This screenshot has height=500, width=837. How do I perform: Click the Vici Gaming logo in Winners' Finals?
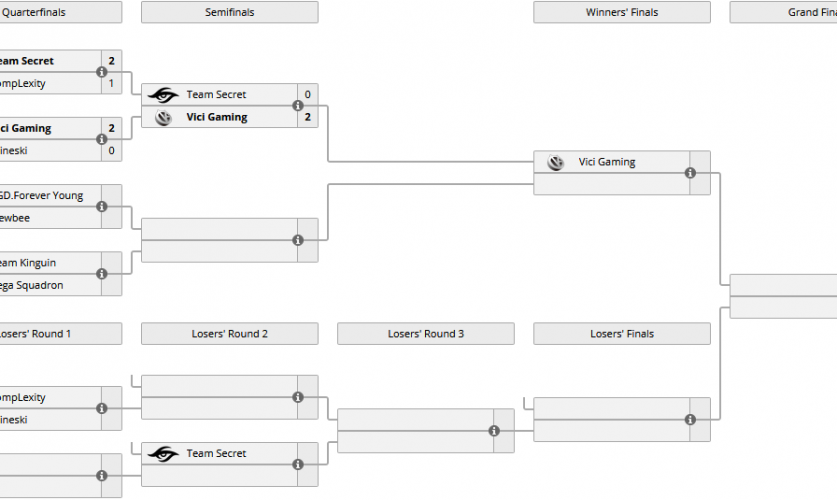(556, 162)
